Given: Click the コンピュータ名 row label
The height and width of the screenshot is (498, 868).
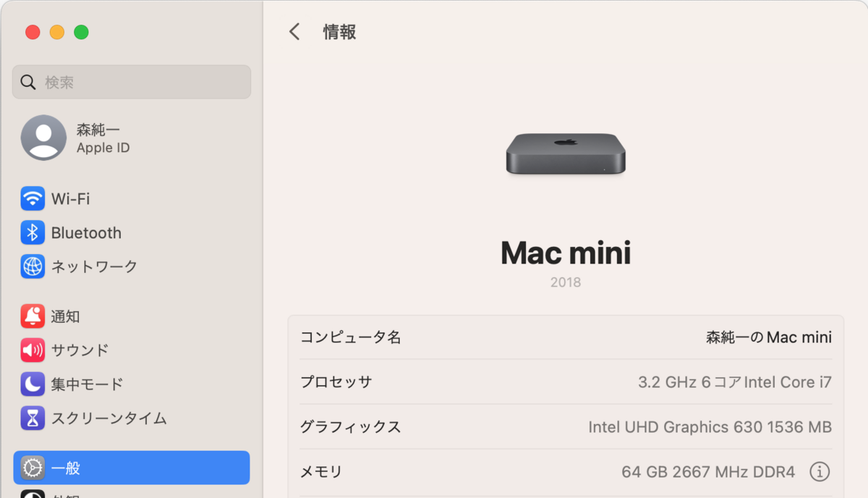Looking at the screenshot, I should click(x=351, y=337).
